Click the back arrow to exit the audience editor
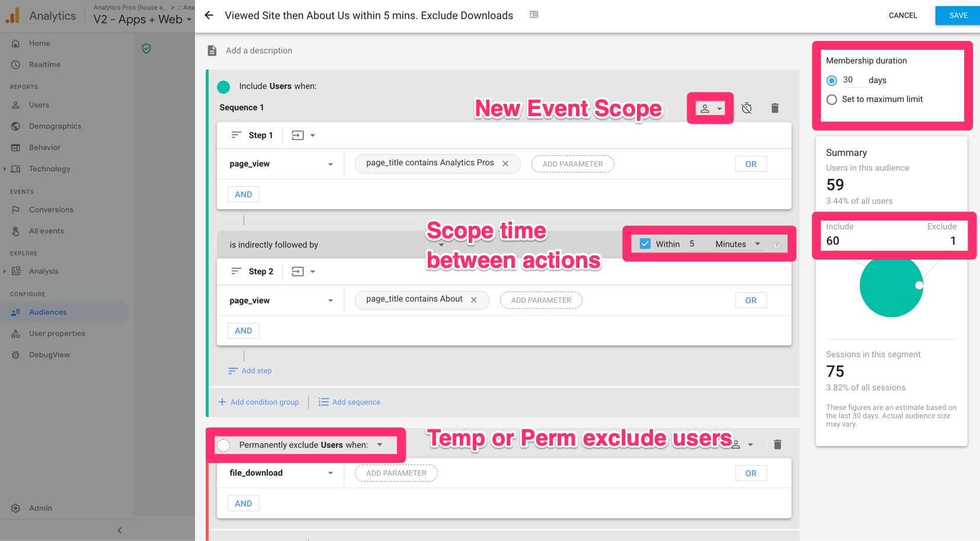The image size is (980, 541). click(x=209, y=15)
